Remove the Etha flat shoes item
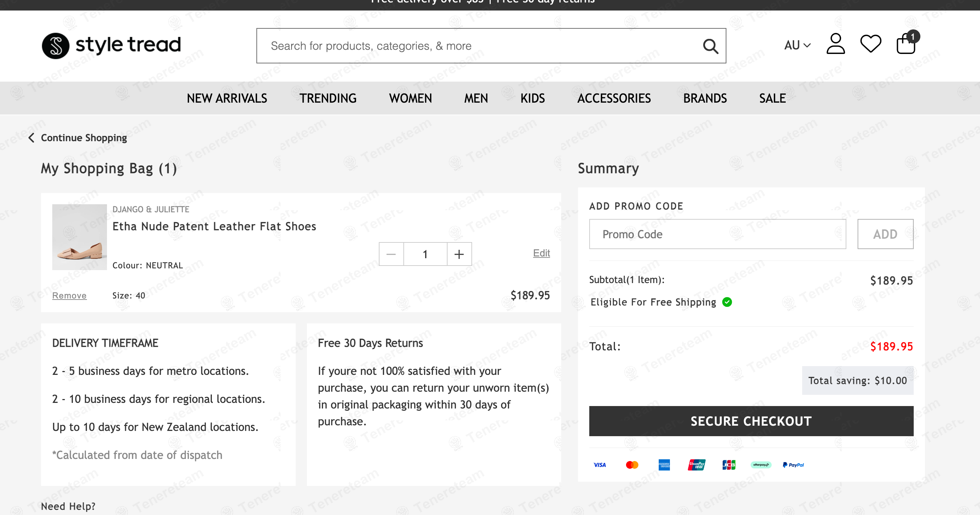The width and height of the screenshot is (980, 515). coord(69,295)
